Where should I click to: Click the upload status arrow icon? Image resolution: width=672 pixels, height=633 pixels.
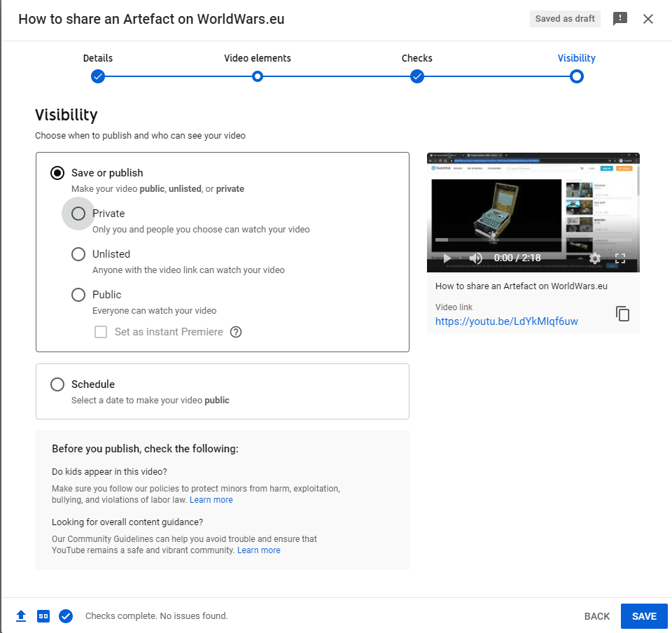pyautogui.click(x=21, y=616)
